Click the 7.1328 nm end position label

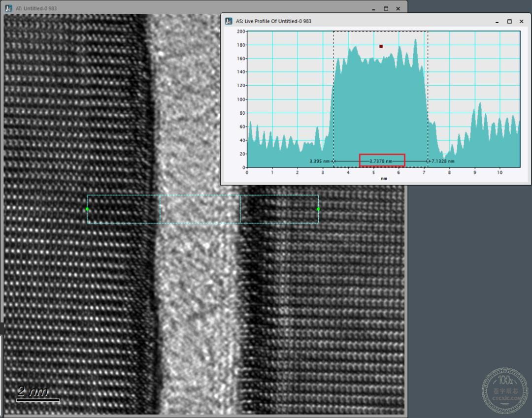pos(443,161)
